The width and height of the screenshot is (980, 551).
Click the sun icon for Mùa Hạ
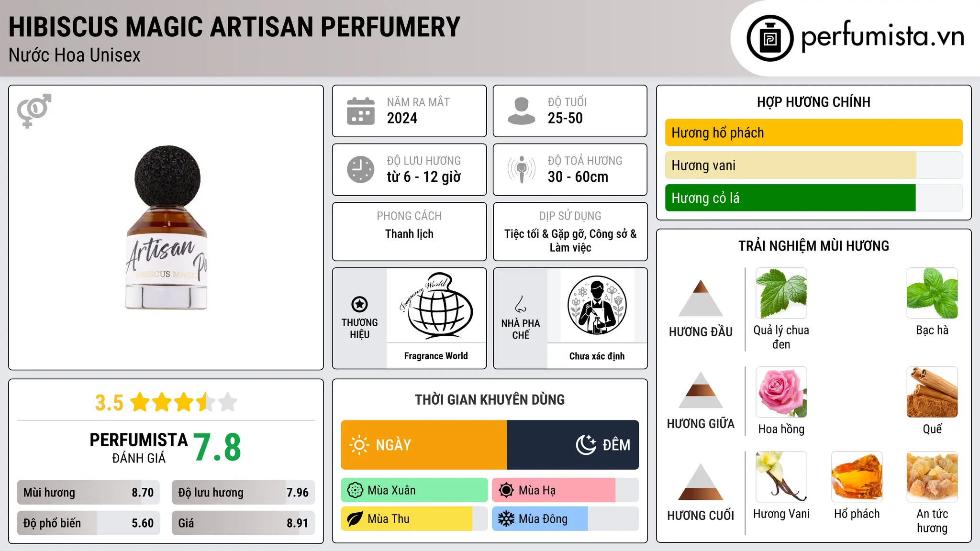pos(506,490)
